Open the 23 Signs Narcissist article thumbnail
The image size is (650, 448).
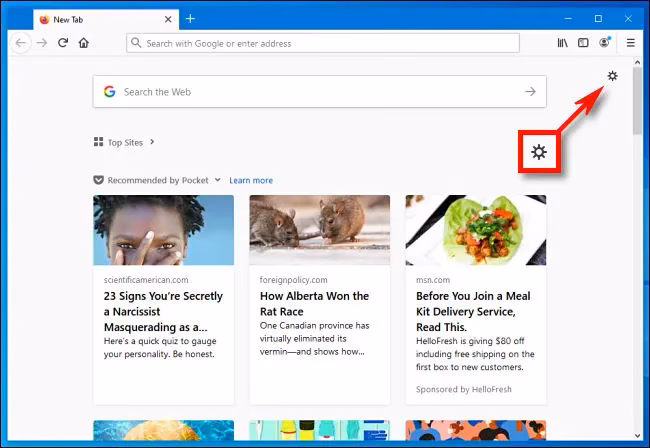coord(163,230)
